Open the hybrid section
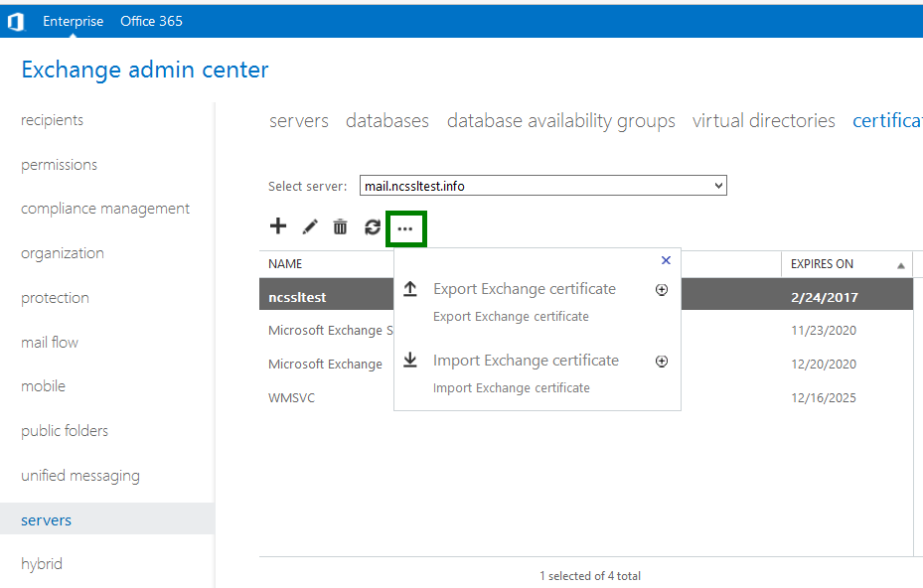The height and width of the screenshot is (588, 923). [x=41, y=564]
